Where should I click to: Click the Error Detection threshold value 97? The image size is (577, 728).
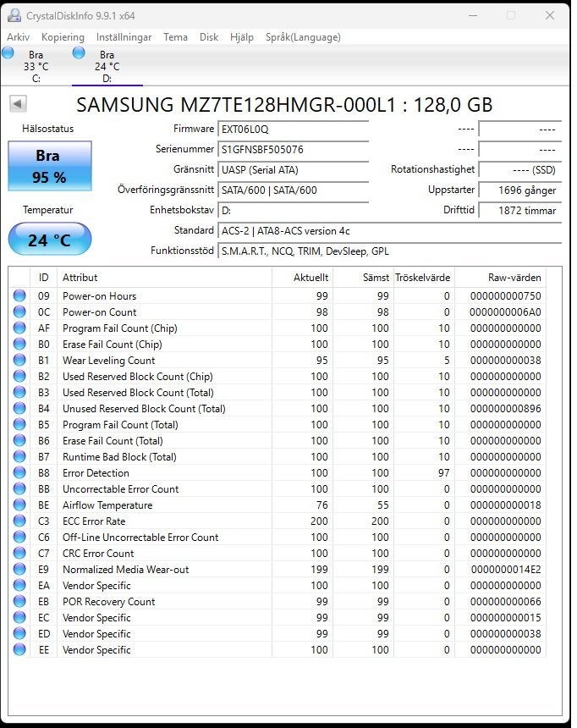coord(444,473)
